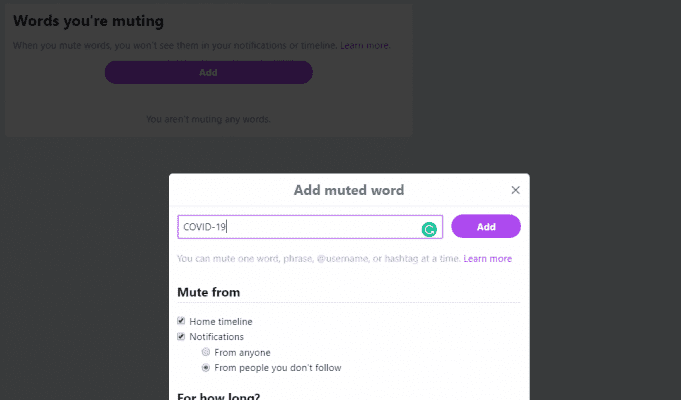Click the From anyone label text
This screenshot has width=681, height=400.
point(242,352)
